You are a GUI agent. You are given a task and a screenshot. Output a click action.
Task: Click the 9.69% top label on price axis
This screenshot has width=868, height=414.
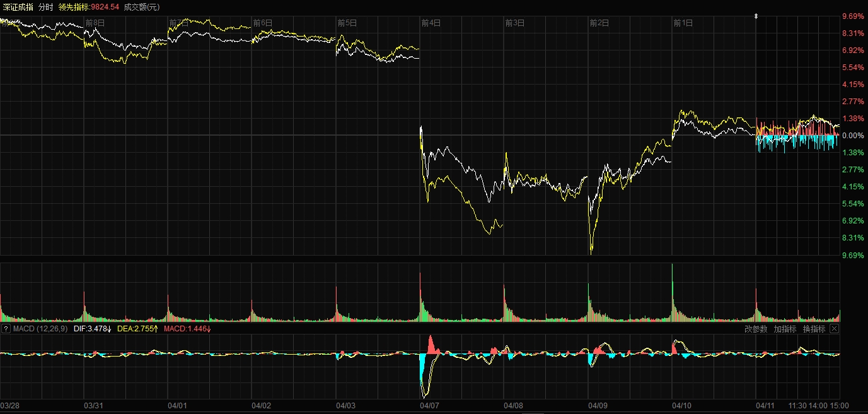click(x=853, y=16)
